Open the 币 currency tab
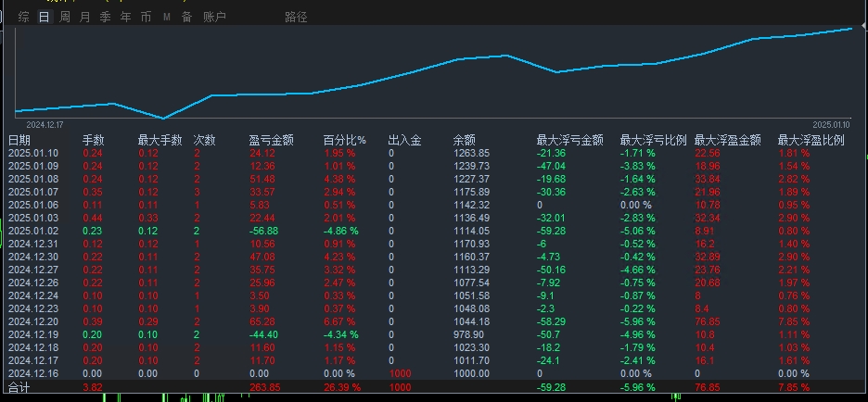 [x=146, y=18]
